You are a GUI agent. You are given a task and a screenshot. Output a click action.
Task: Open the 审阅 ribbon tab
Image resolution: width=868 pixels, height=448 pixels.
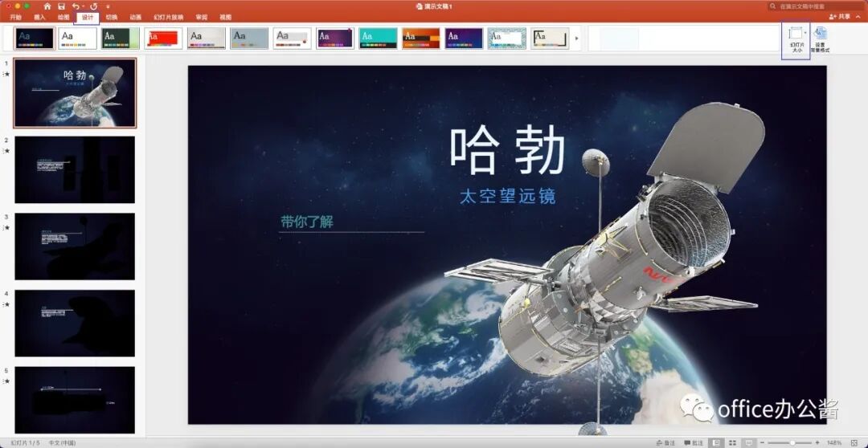click(x=202, y=17)
